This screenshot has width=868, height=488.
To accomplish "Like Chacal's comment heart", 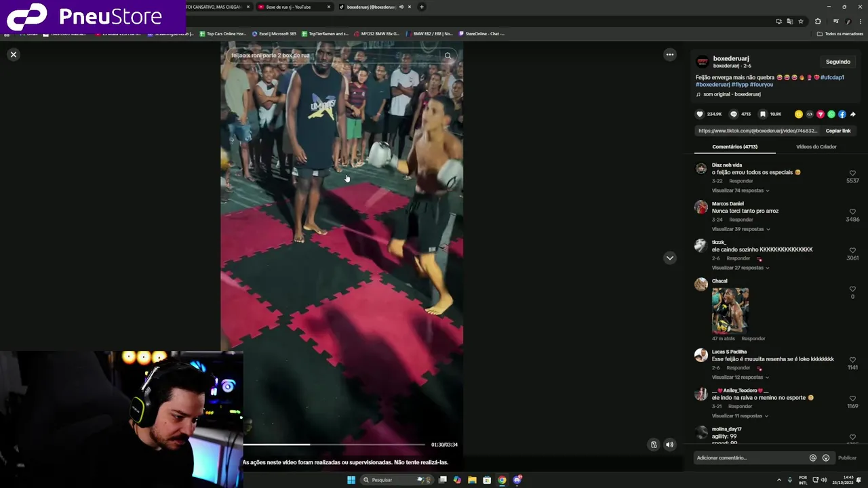I will click(x=852, y=289).
